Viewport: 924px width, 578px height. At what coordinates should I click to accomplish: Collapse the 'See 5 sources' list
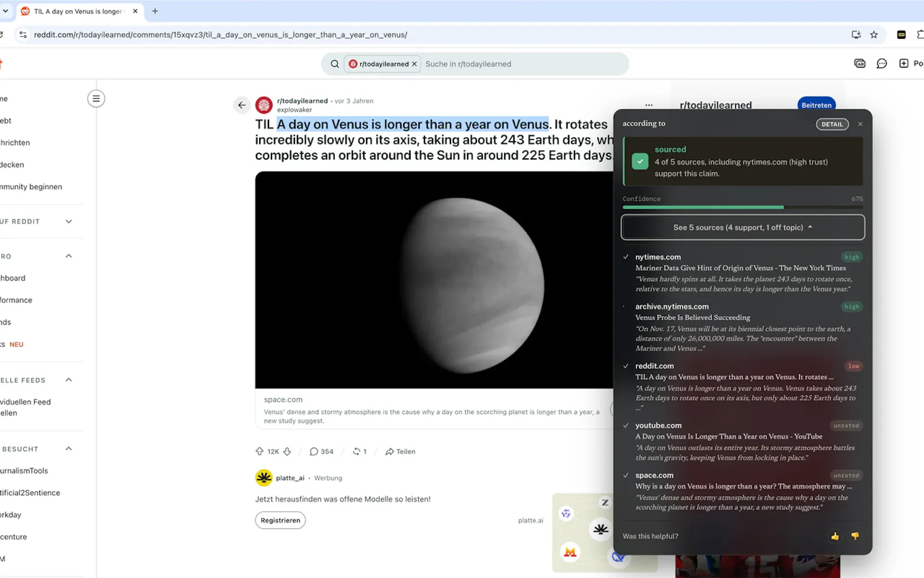(743, 227)
